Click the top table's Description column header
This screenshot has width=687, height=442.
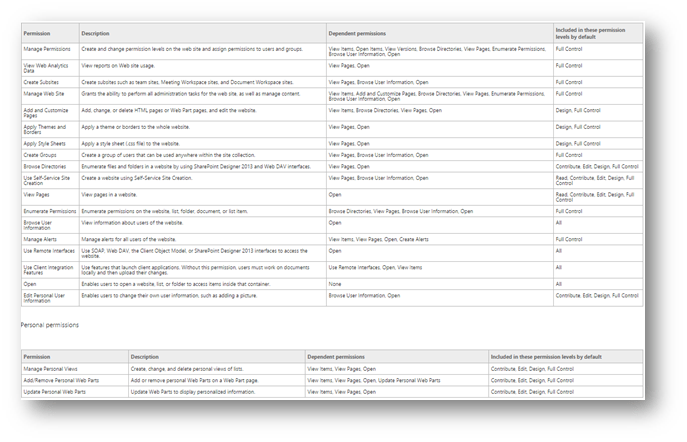97,32
